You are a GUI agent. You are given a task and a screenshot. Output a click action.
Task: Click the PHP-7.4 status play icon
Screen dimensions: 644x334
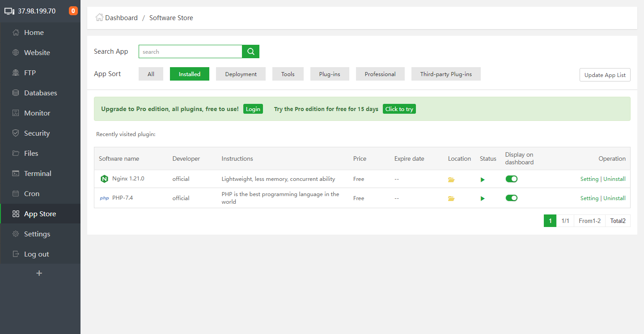(x=483, y=198)
